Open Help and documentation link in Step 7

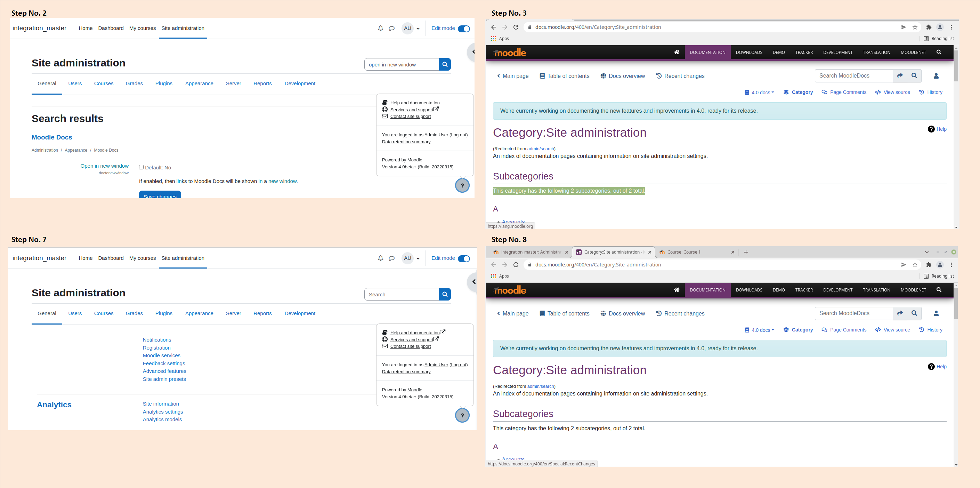415,333
